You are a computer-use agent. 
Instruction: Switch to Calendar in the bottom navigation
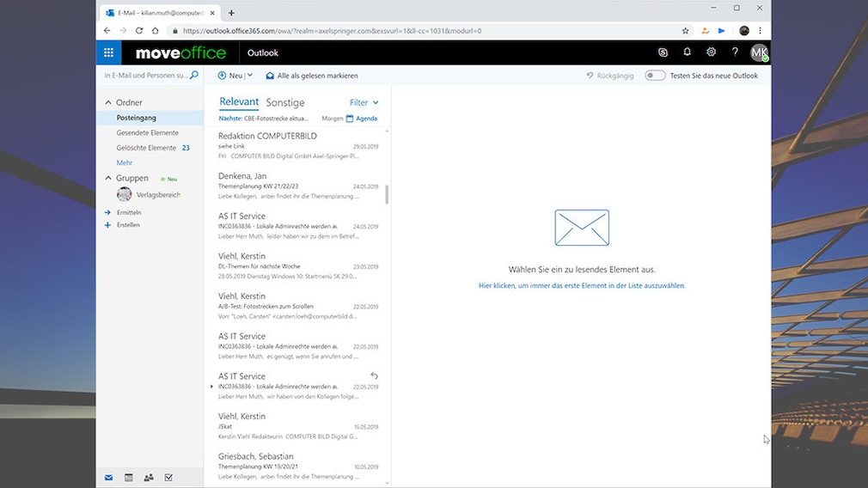point(129,477)
